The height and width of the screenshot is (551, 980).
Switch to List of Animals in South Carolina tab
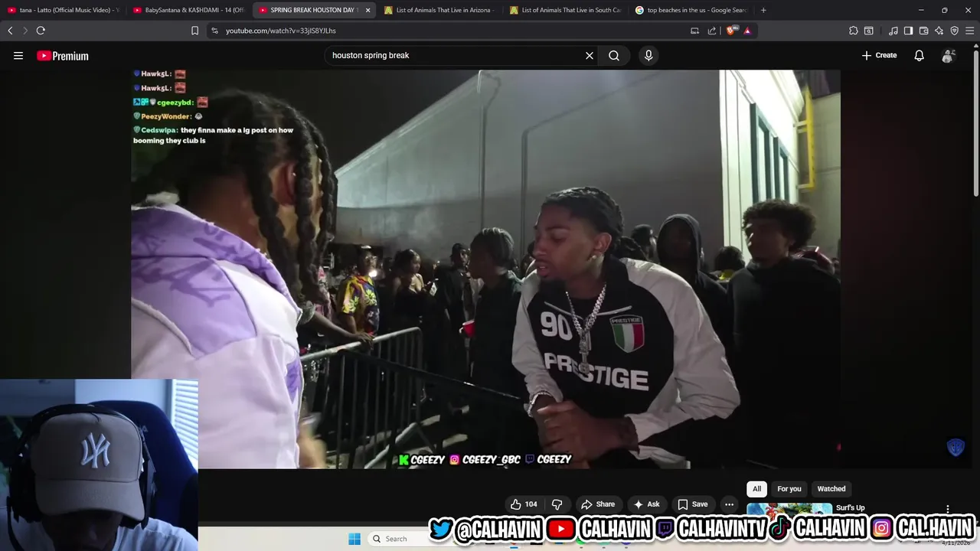tap(564, 10)
